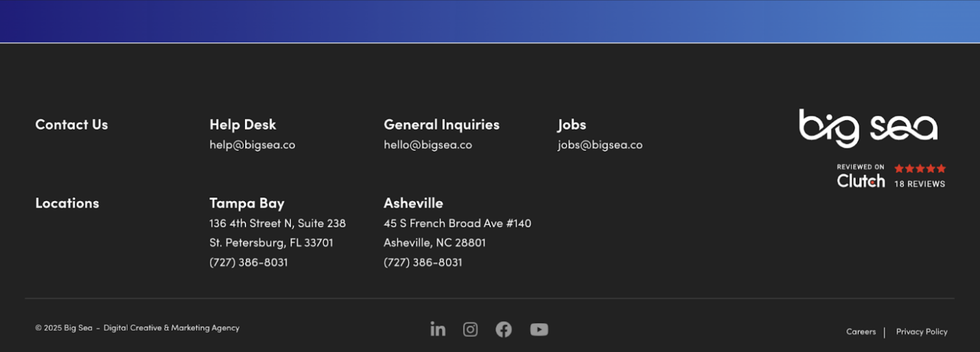Email help@bigsea.co under Help Desk

252,145
